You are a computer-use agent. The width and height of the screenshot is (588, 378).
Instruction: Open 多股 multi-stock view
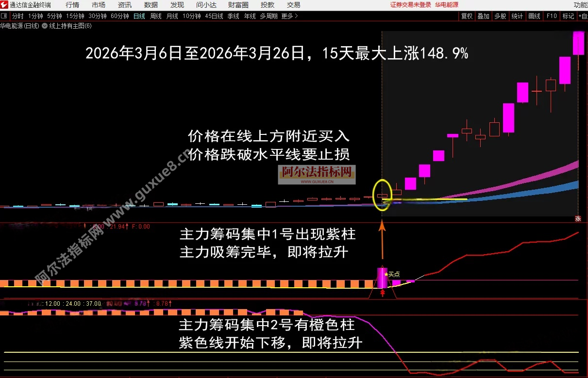(x=500, y=16)
